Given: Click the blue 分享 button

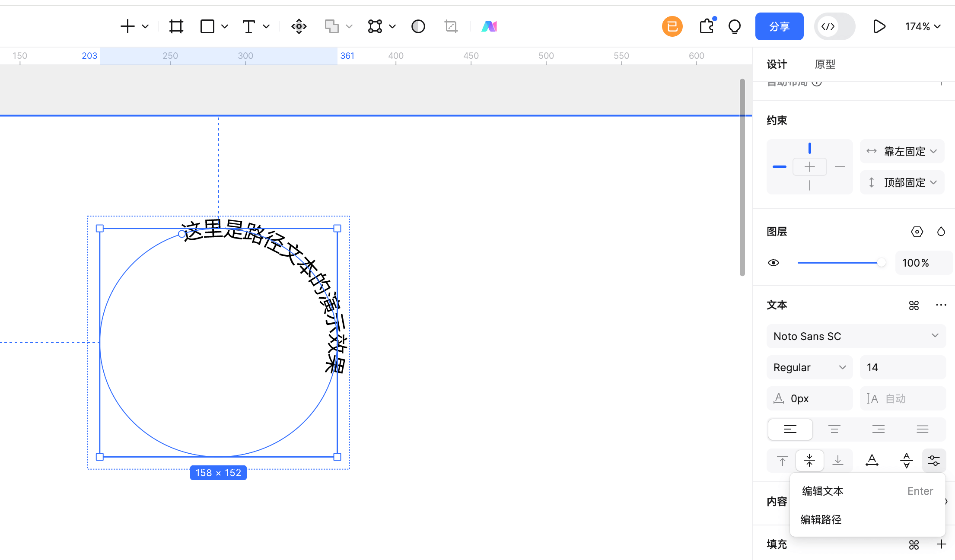Looking at the screenshot, I should point(779,26).
